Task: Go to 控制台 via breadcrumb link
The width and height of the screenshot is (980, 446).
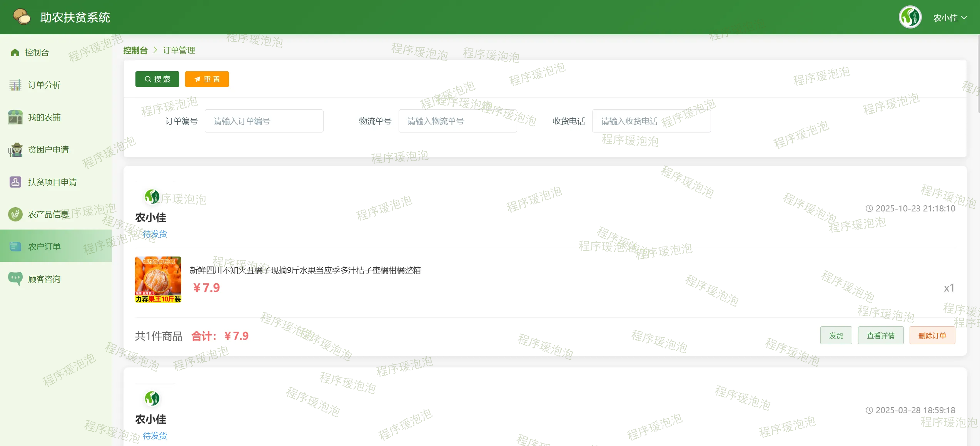Action: tap(135, 50)
